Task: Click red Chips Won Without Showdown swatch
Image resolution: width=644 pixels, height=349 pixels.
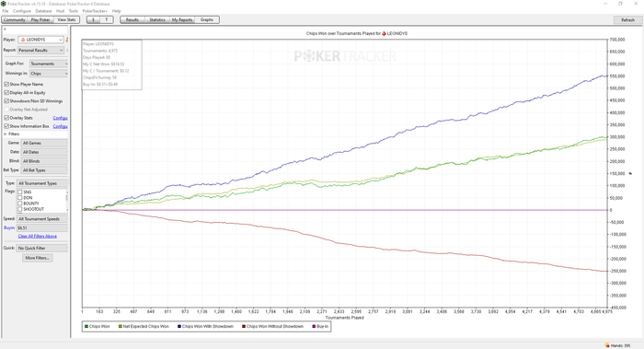Action: (x=244, y=326)
